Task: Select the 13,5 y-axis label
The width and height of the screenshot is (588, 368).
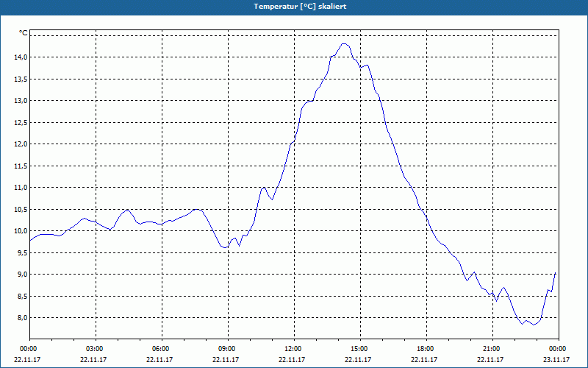Action: point(21,79)
